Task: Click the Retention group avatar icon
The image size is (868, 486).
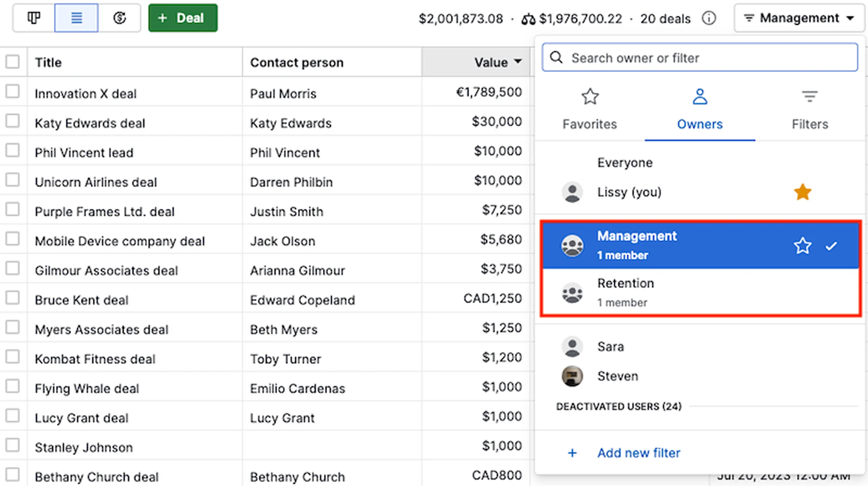Action: point(572,293)
